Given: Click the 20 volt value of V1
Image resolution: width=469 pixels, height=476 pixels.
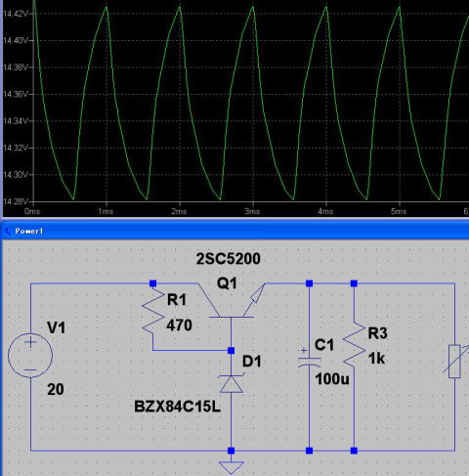Looking at the screenshot, I should (x=56, y=389).
